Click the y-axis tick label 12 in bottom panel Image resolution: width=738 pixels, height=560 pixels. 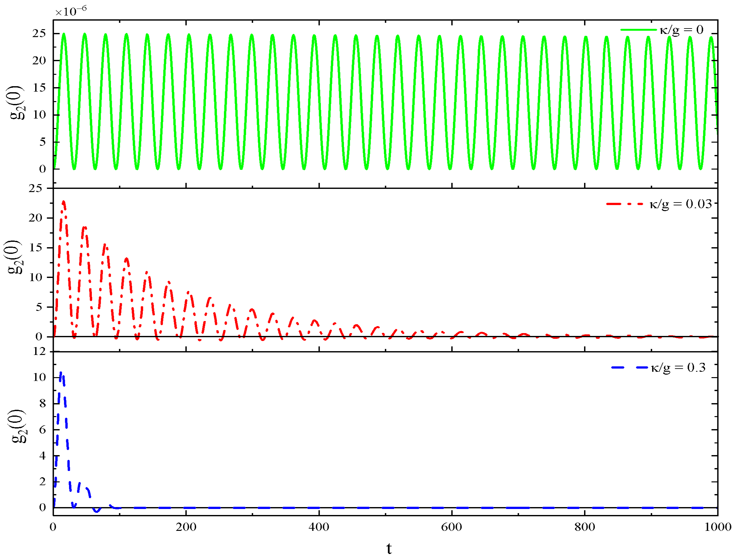[39, 351]
